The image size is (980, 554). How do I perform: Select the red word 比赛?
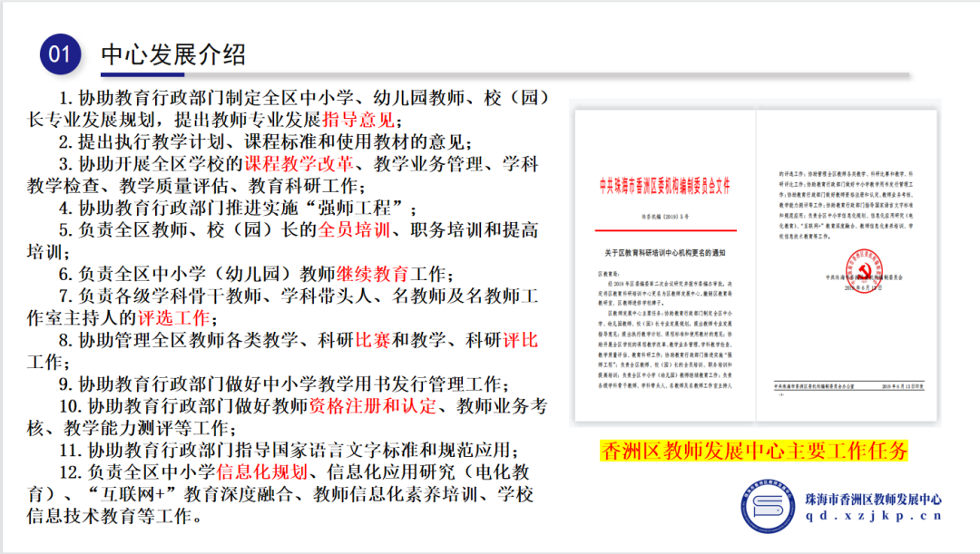(x=373, y=340)
